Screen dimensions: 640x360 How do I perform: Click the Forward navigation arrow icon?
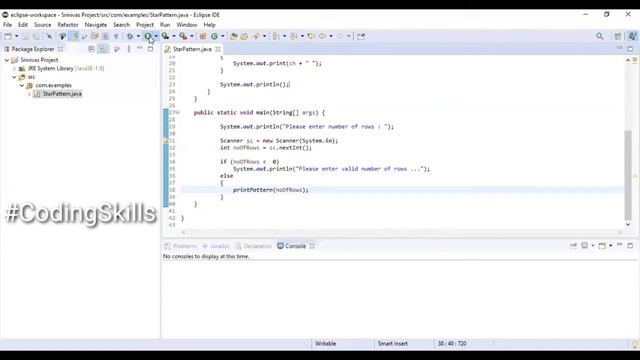pyautogui.click(x=340, y=36)
